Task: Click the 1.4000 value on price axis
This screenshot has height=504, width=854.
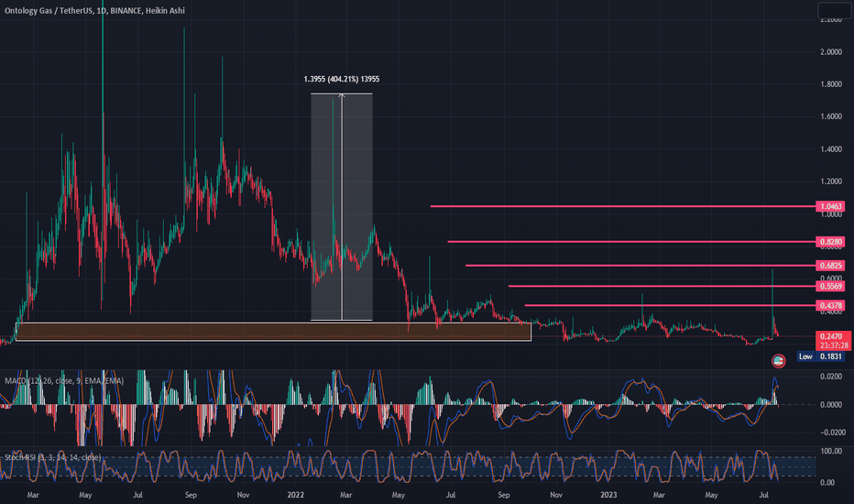Action: 831,149
